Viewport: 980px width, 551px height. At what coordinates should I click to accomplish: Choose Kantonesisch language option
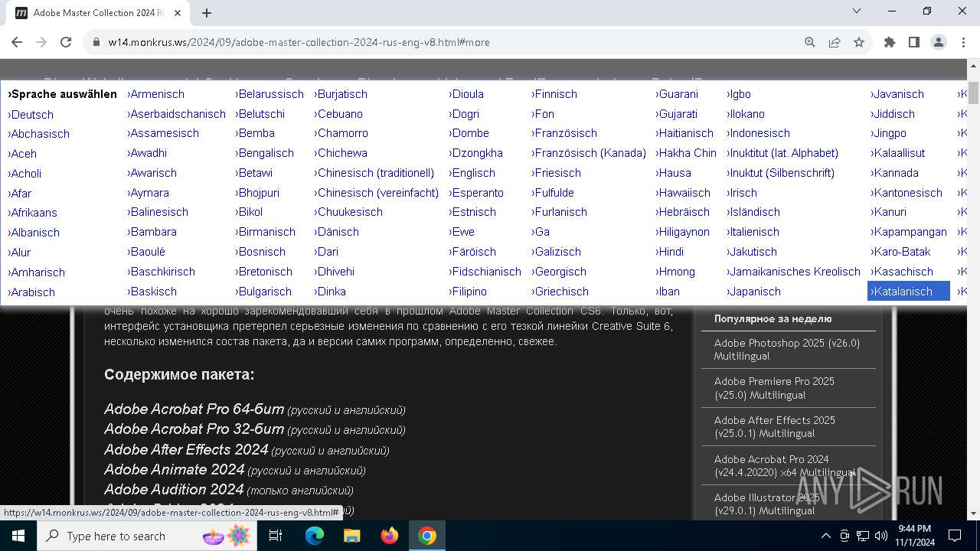(x=906, y=193)
